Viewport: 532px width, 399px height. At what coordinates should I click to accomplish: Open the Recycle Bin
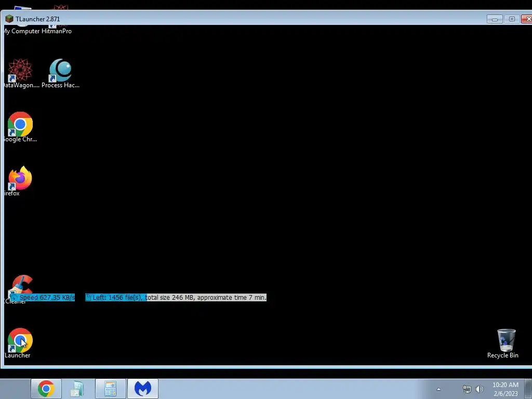(503, 343)
